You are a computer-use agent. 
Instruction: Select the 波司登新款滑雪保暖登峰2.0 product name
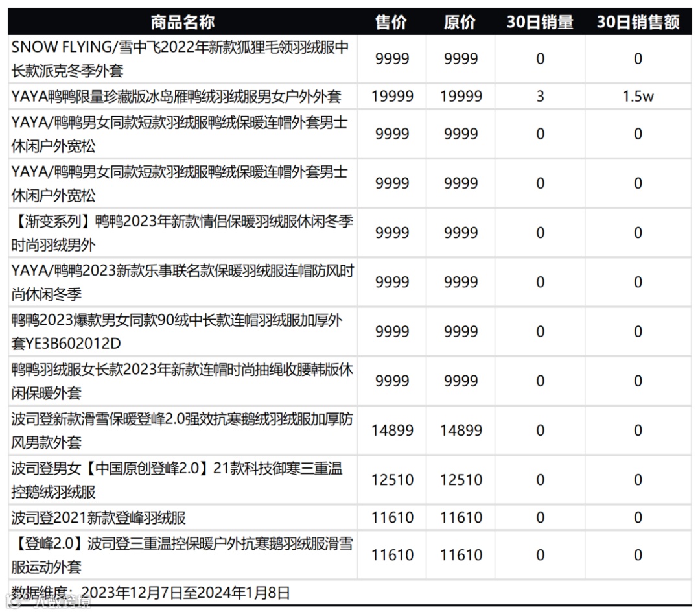181,431
